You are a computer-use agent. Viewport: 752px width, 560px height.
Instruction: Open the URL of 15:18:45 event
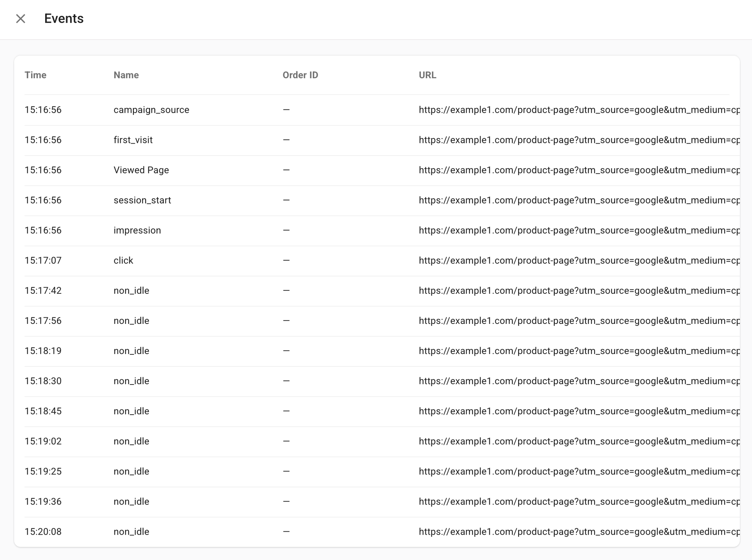click(x=579, y=411)
